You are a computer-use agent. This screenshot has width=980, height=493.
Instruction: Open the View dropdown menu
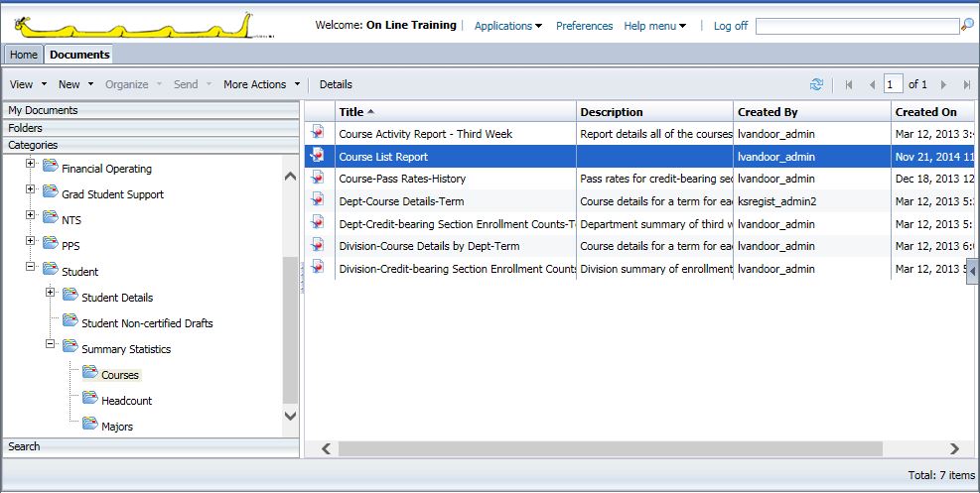[29, 84]
